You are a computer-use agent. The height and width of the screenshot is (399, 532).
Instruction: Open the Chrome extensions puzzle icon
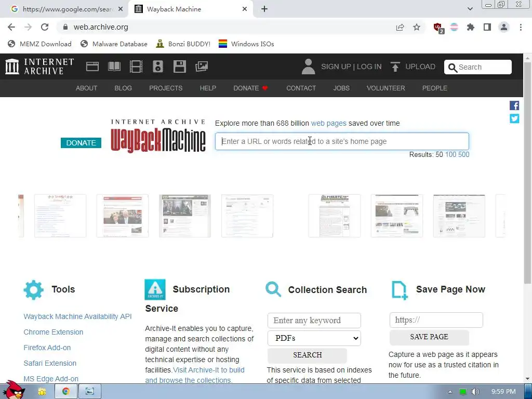(471, 27)
